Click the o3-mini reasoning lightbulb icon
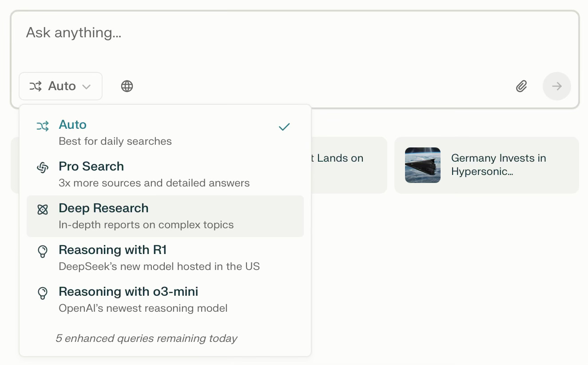588x365 pixels. tap(43, 293)
